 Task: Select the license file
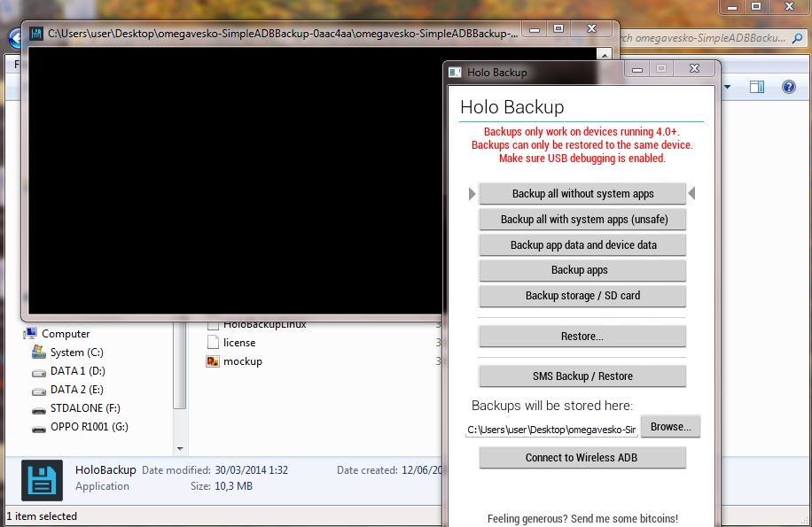(x=239, y=343)
